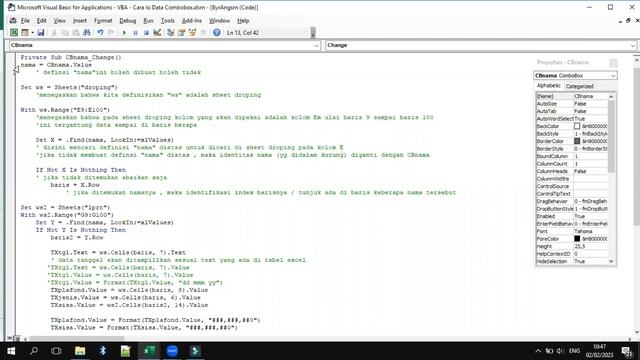Click the Copy icon in toolbar

[65, 32]
